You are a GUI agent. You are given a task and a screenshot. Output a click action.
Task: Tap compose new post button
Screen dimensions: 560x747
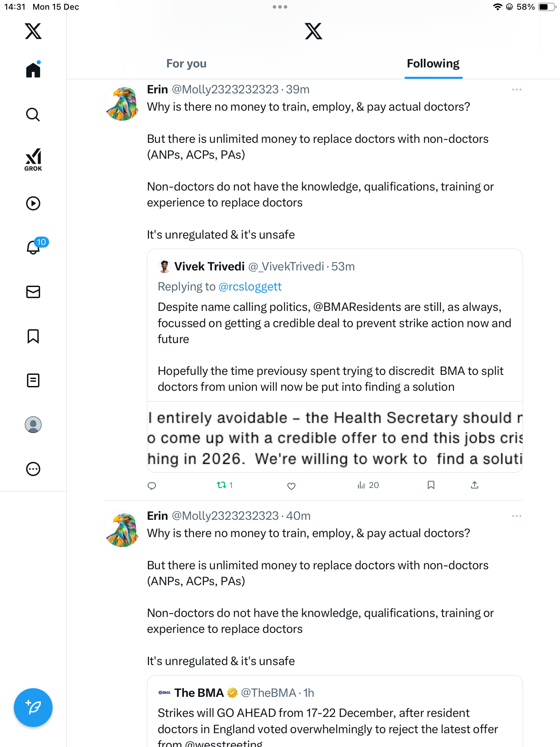click(33, 708)
